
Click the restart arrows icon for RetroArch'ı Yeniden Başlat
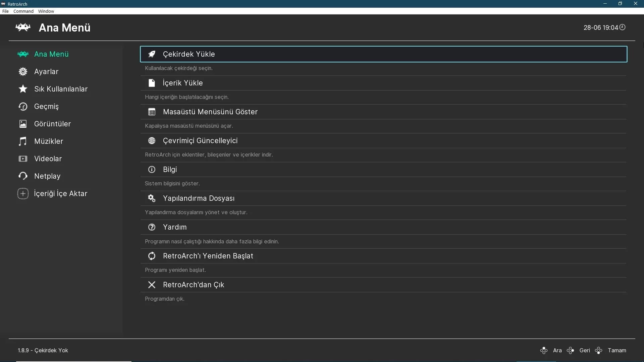tap(152, 256)
